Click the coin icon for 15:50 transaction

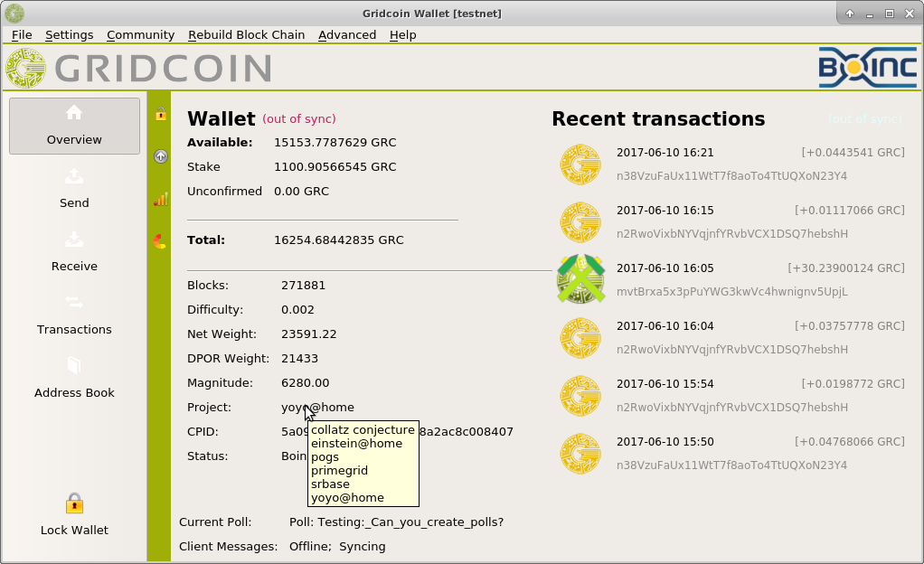(x=580, y=453)
